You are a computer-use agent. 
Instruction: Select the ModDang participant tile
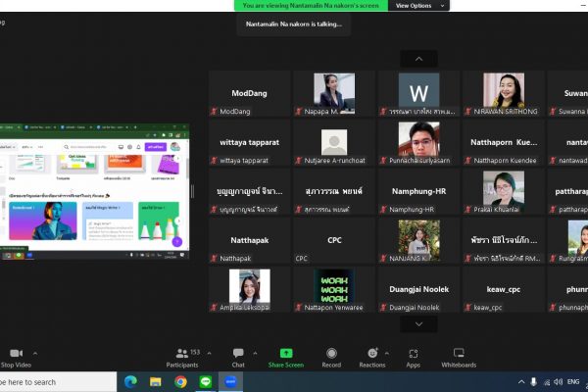coord(249,94)
